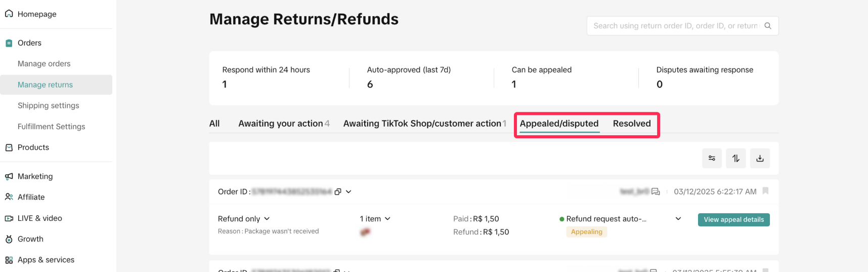Open the All returns tab
This screenshot has width=868, height=272.
pos(214,124)
